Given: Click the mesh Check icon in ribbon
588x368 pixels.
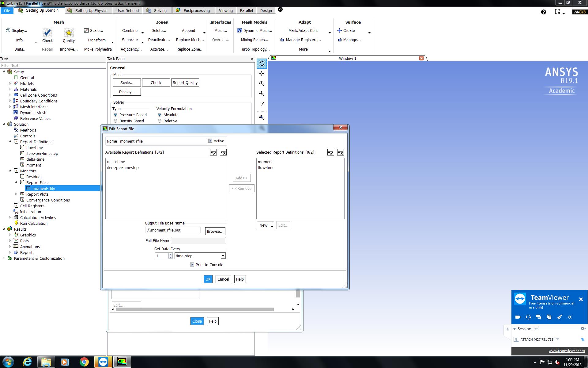Looking at the screenshot, I should tap(47, 33).
